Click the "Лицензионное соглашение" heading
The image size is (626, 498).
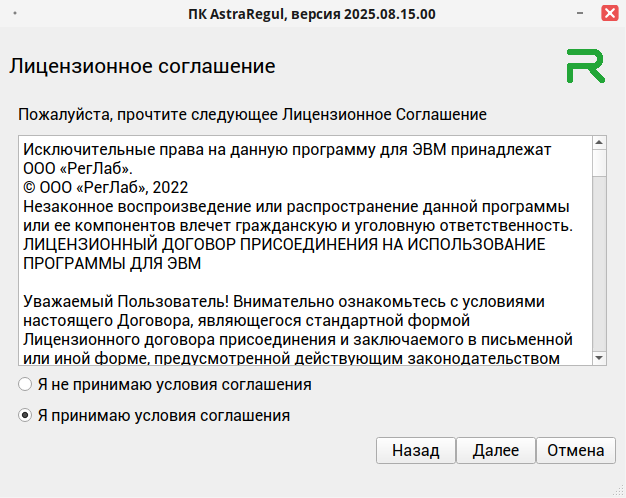coord(142,67)
